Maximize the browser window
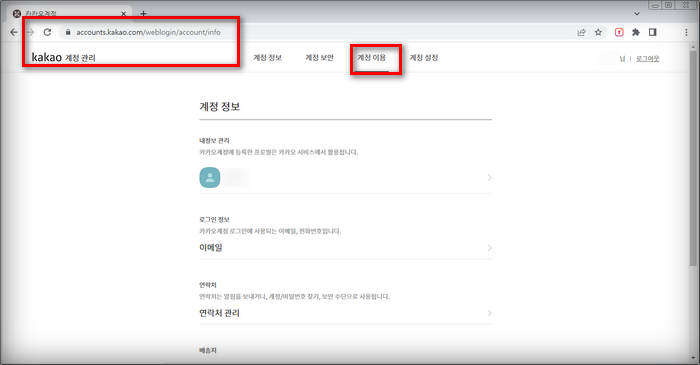 pyautogui.click(x=669, y=5)
